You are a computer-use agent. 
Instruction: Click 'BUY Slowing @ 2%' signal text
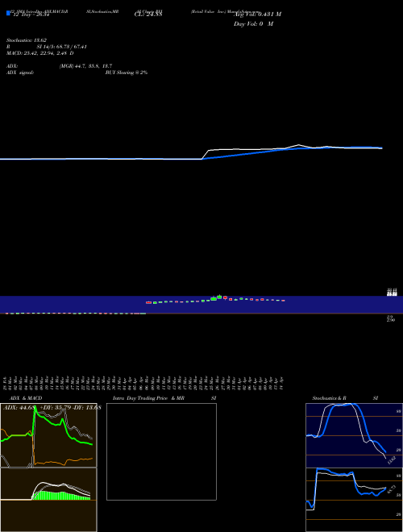(127, 73)
